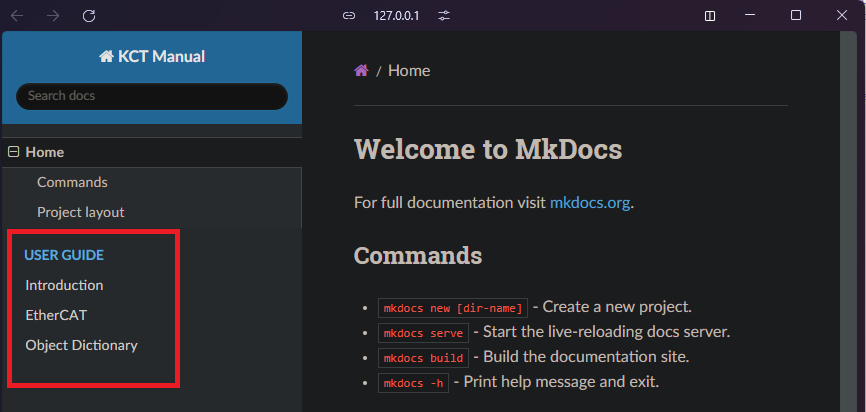Image resolution: width=866 pixels, height=412 pixels.
Task: Close the browser window
Action: point(842,15)
